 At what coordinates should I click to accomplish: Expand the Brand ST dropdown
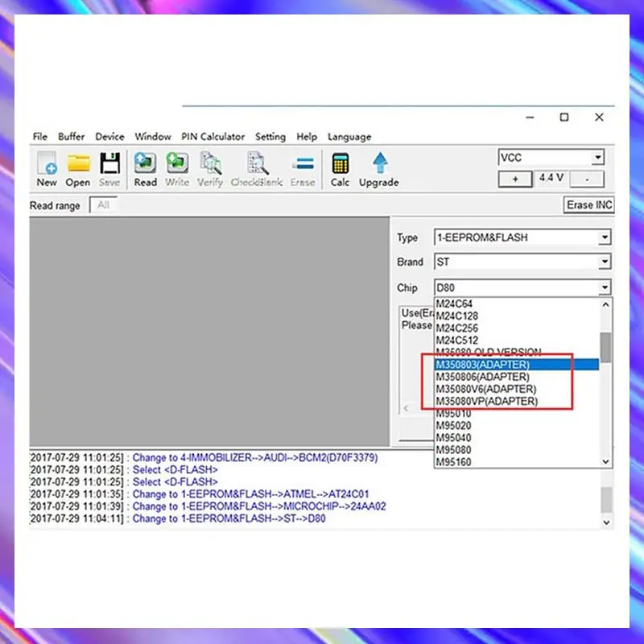click(605, 262)
